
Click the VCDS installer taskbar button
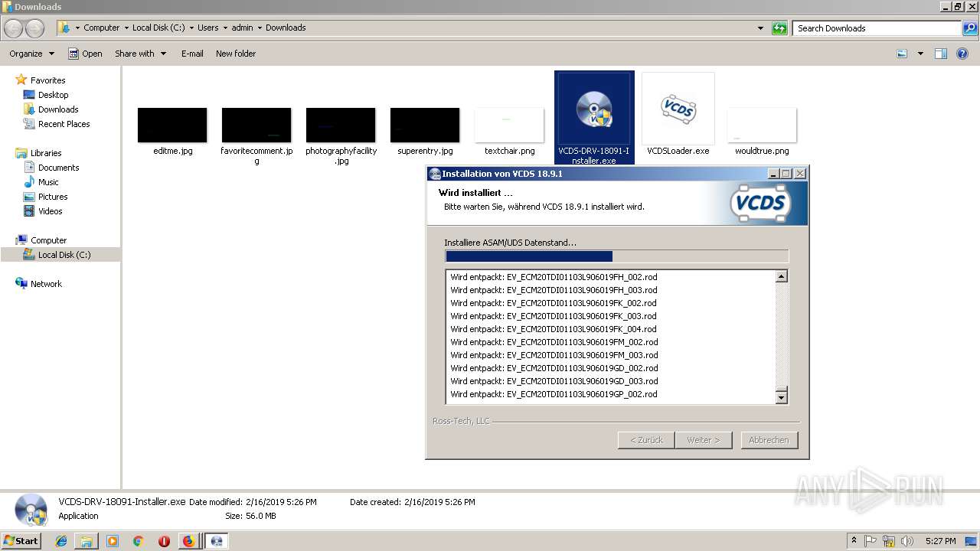[x=217, y=541]
